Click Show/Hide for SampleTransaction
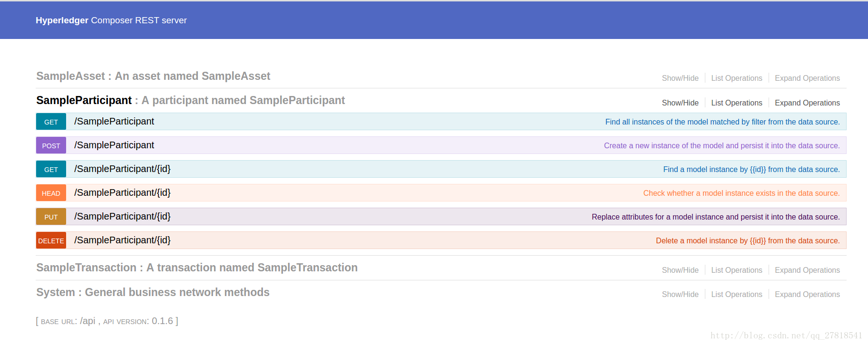This screenshot has width=868, height=345. click(680, 270)
